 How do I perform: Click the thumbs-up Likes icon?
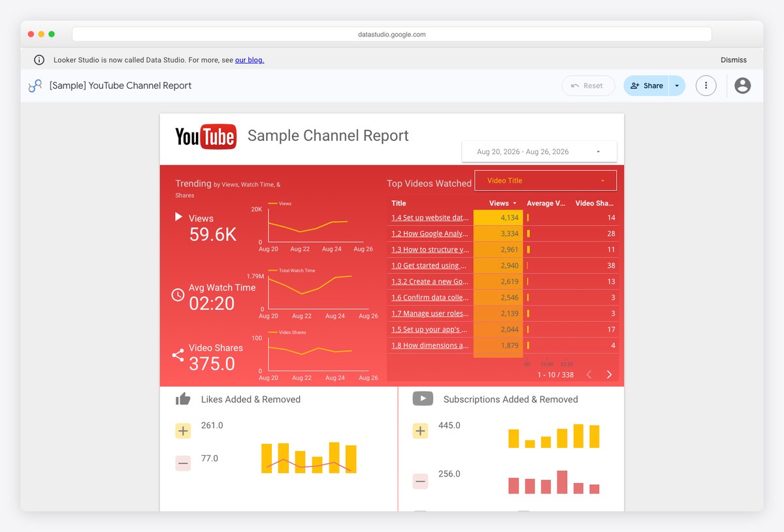tap(183, 399)
